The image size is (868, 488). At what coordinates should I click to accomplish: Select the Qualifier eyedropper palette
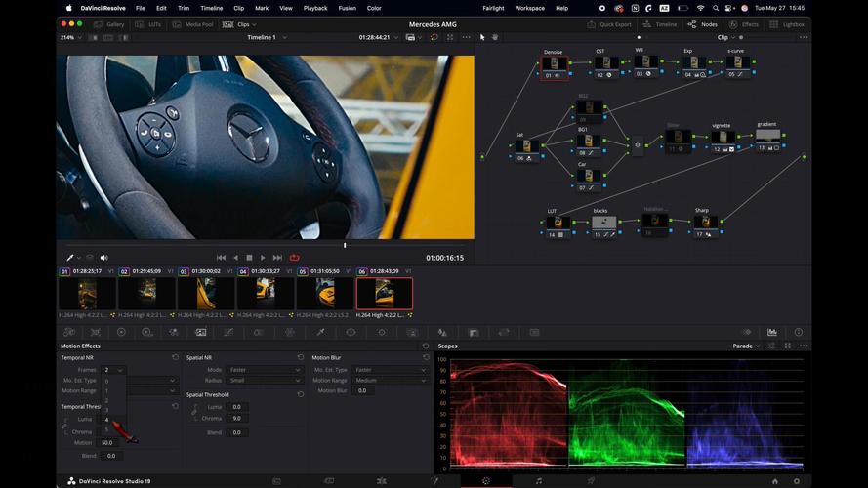(320, 332)
